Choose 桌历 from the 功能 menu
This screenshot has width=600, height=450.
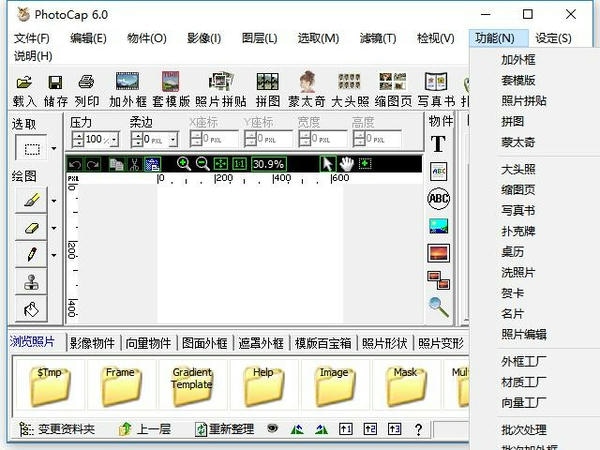point(512,252)
